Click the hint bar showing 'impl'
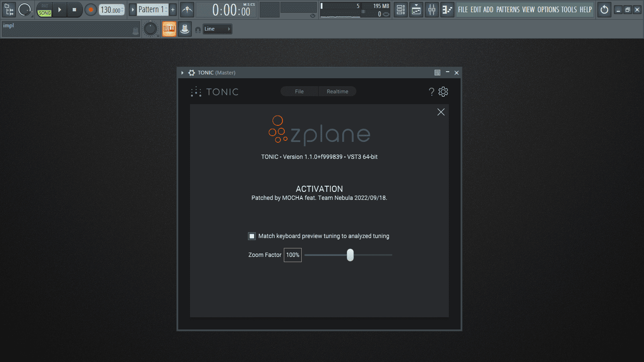The image size is (644, 362). point(71,29)
